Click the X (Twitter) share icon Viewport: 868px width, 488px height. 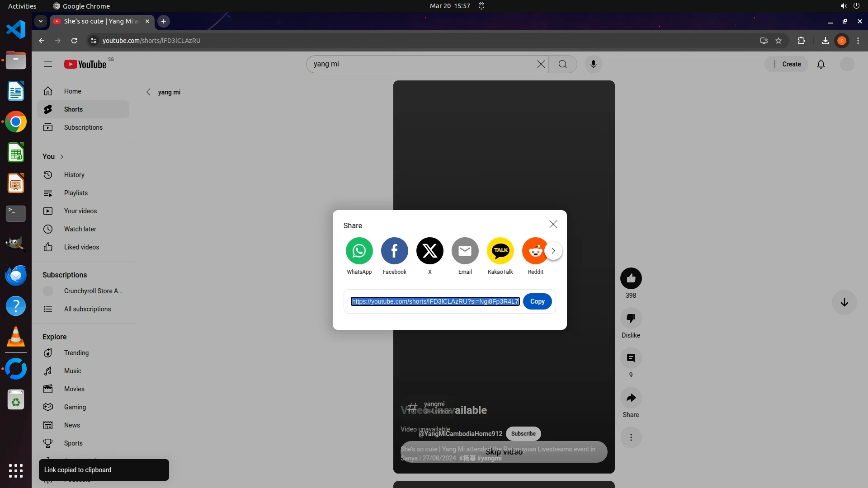pos(429,251)
